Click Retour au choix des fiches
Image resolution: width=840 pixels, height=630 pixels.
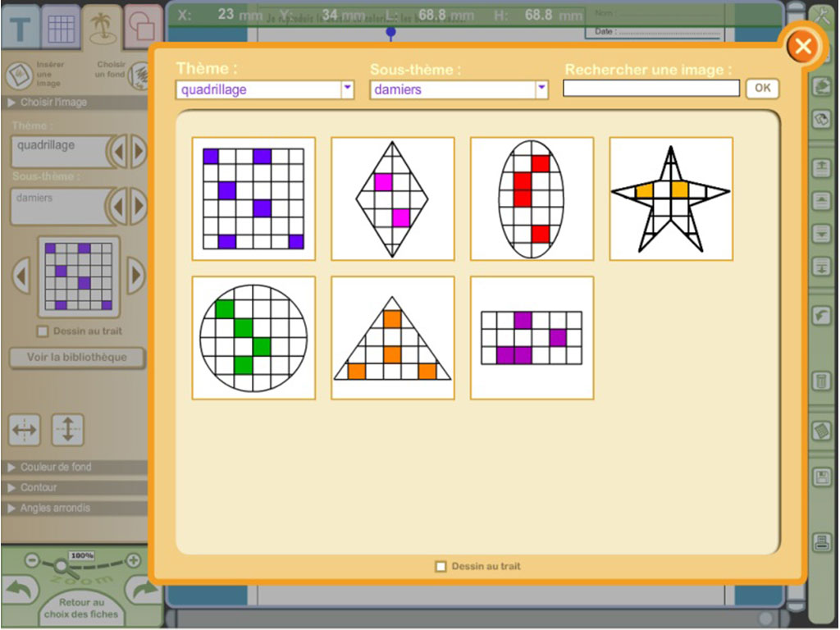(x=81, y=608)
